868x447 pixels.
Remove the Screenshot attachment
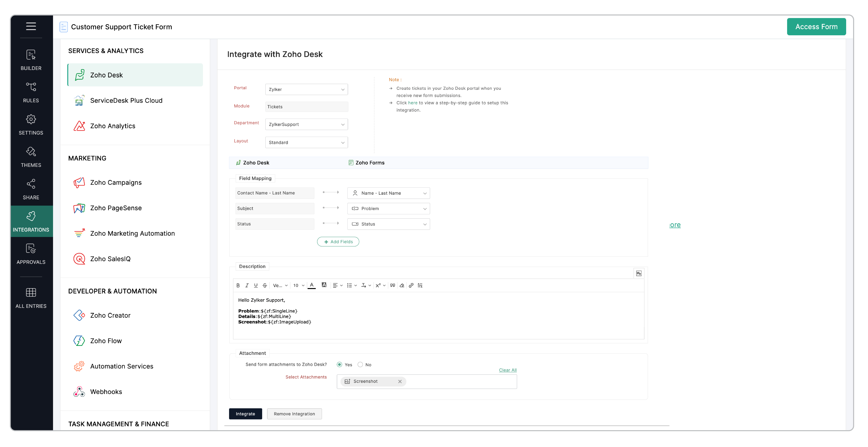[x=400, y=381]
